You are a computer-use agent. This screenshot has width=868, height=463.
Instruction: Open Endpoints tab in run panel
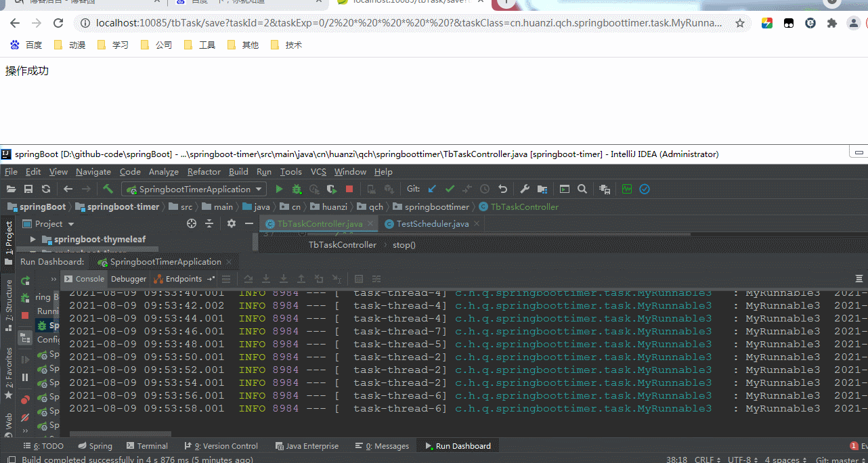pyautogui.click(x=178, y=279)
